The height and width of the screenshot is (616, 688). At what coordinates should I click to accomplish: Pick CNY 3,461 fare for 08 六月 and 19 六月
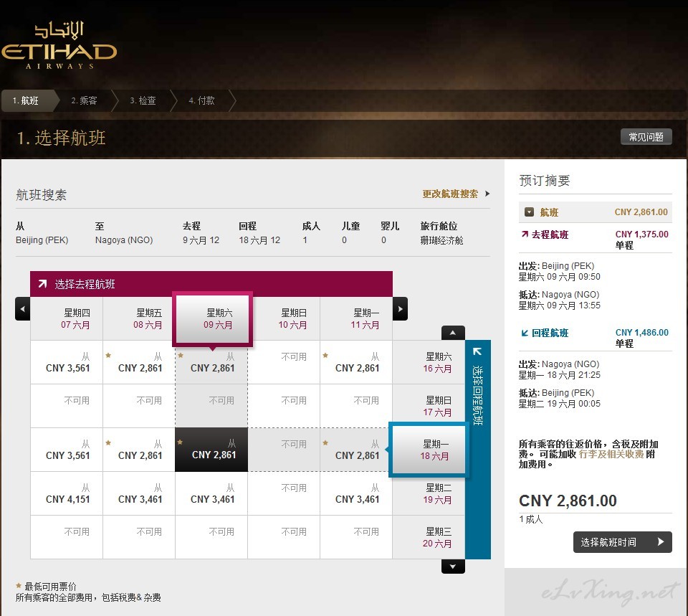(139, 493)
